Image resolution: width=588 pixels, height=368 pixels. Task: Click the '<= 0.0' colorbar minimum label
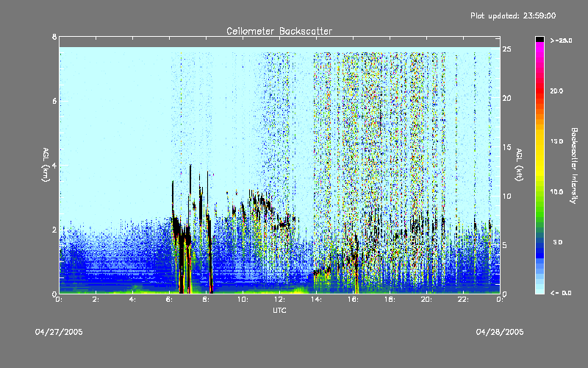point(561,293)
